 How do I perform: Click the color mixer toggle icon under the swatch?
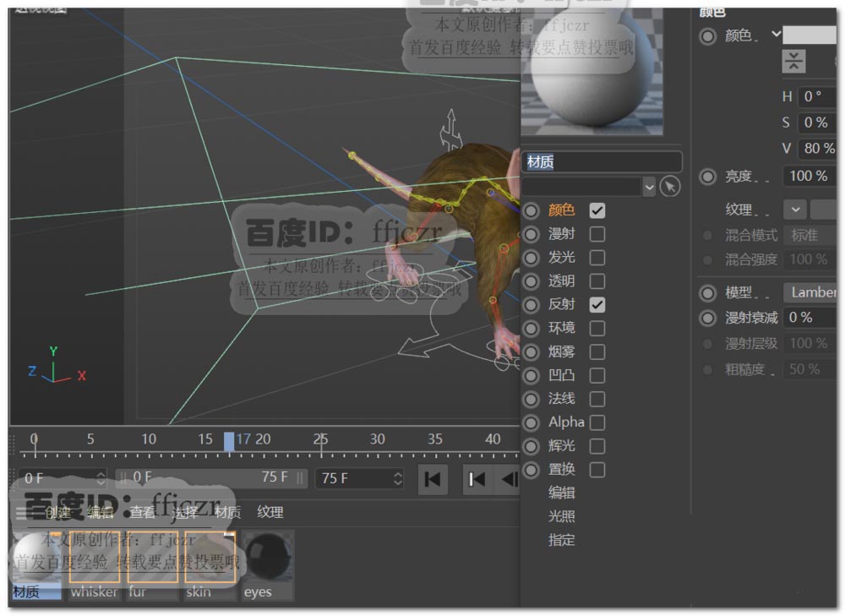[793, 61]
